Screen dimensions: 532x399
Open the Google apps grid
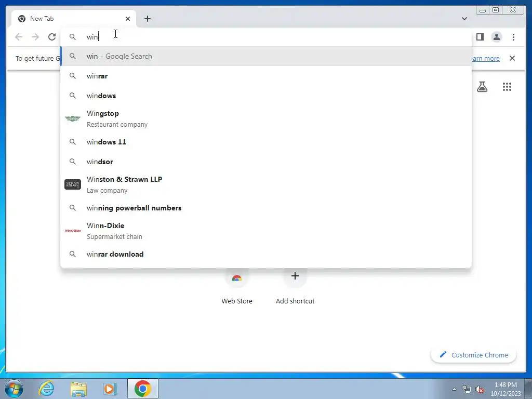(x=507, y=87)
